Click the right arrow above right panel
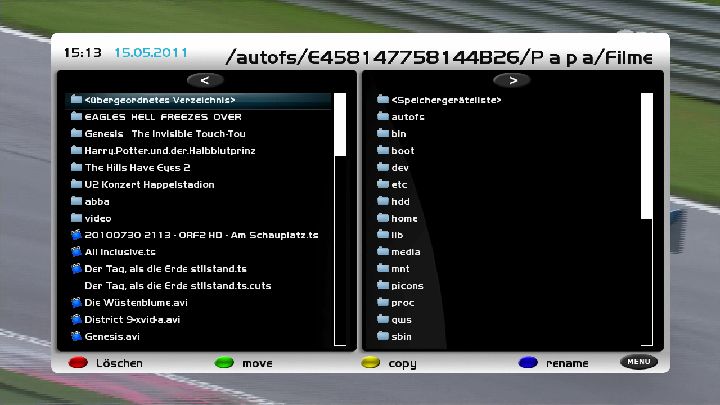 pyautogui.click(x=512, y=80)
